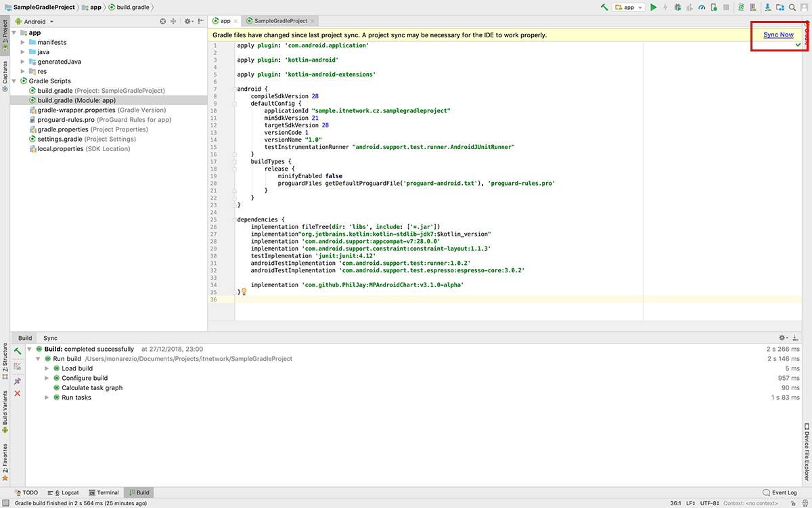Run the app using the green Run button
812x508 pixels.
653,7
